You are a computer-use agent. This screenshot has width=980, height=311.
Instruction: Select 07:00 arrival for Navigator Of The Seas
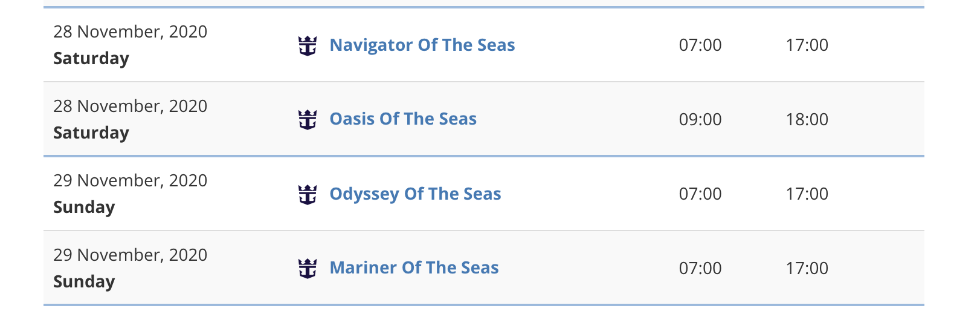click(700, 45)
